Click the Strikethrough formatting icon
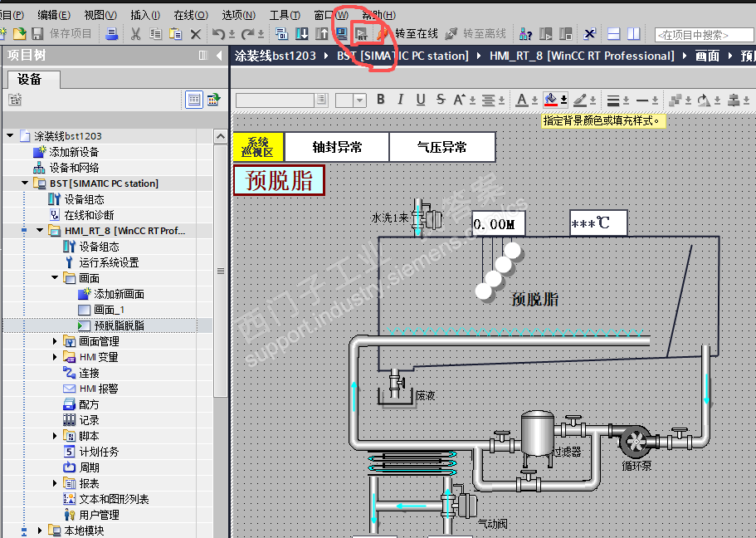This screenshot has width=756, height=538. coord(440,100)
